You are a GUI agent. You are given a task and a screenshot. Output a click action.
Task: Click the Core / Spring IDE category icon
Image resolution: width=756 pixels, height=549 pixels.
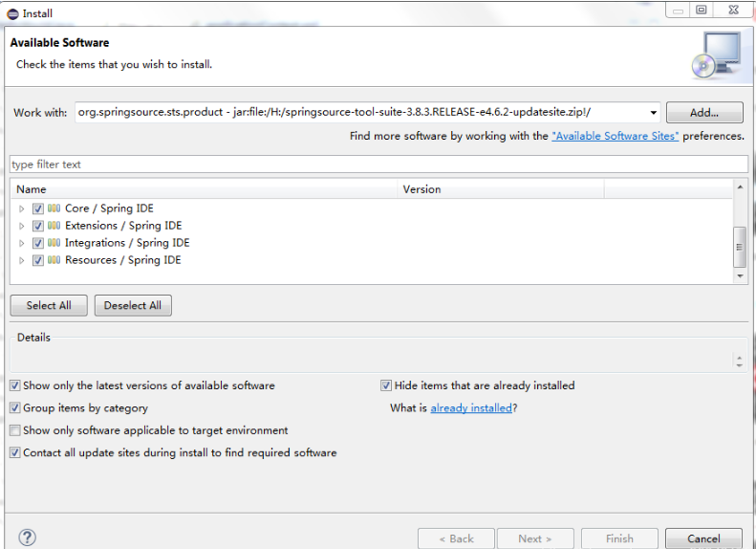[x=54, y=209]
